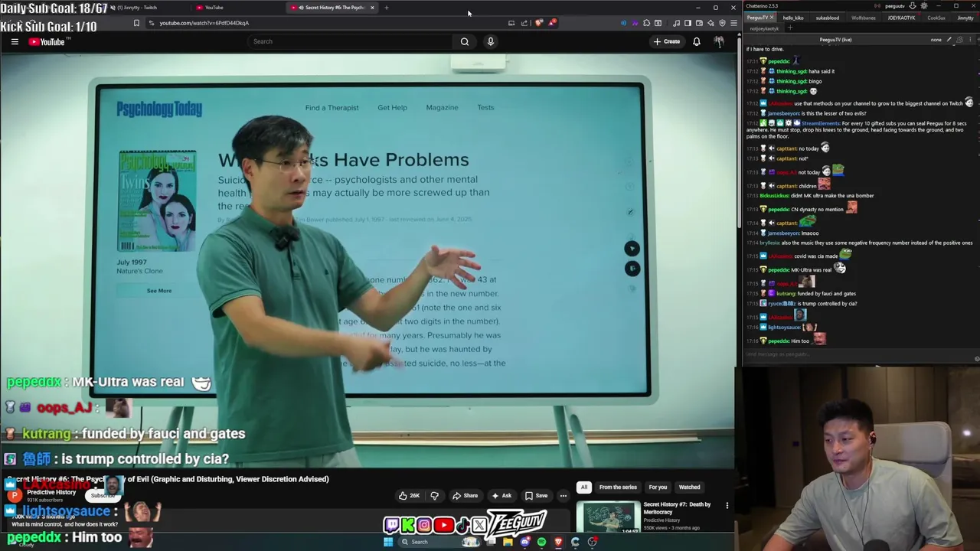This screenshot has width=980, height=551.
Task: Open Brave browser from the taskbar
Action: [x=558, y=542]
